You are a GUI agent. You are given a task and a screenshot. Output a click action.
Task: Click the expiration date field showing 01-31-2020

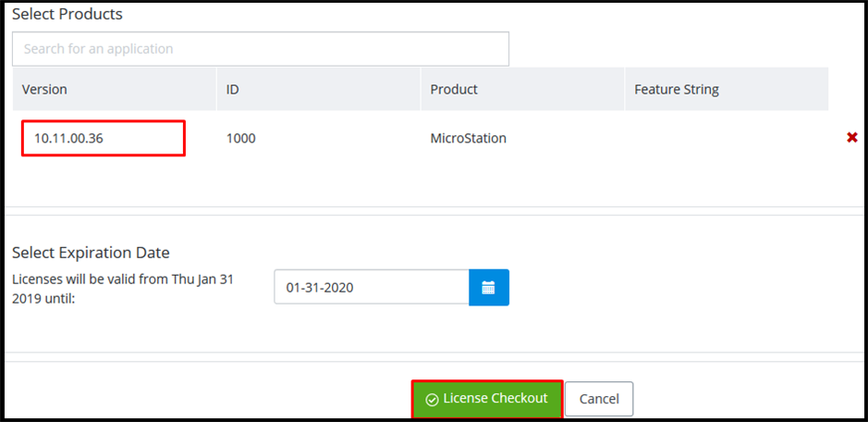point(372,287)
